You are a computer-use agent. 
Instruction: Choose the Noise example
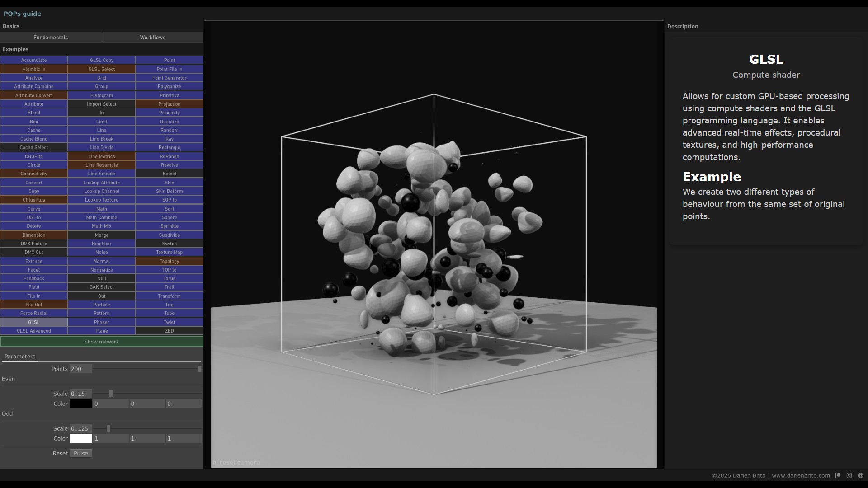[x=102, y=252]
